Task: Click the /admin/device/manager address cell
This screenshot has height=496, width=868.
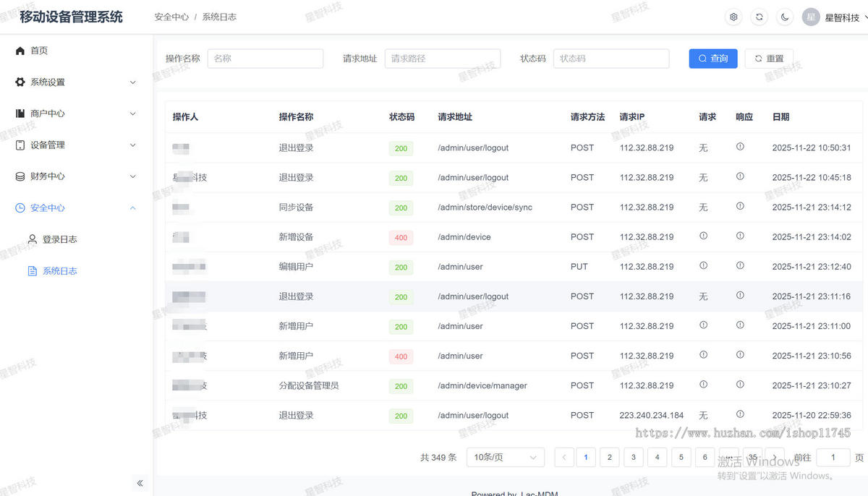Action: click(x=482, y=386)
